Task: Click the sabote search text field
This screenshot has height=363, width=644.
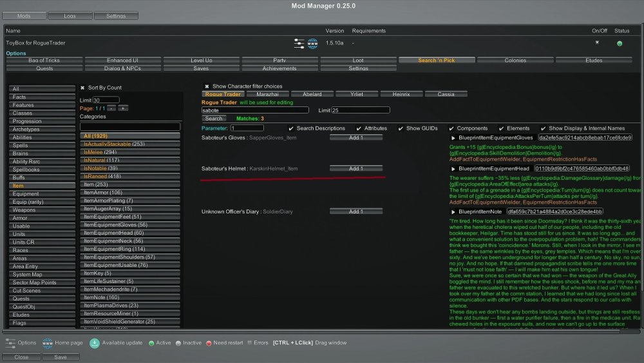Action: click(255, 110)
